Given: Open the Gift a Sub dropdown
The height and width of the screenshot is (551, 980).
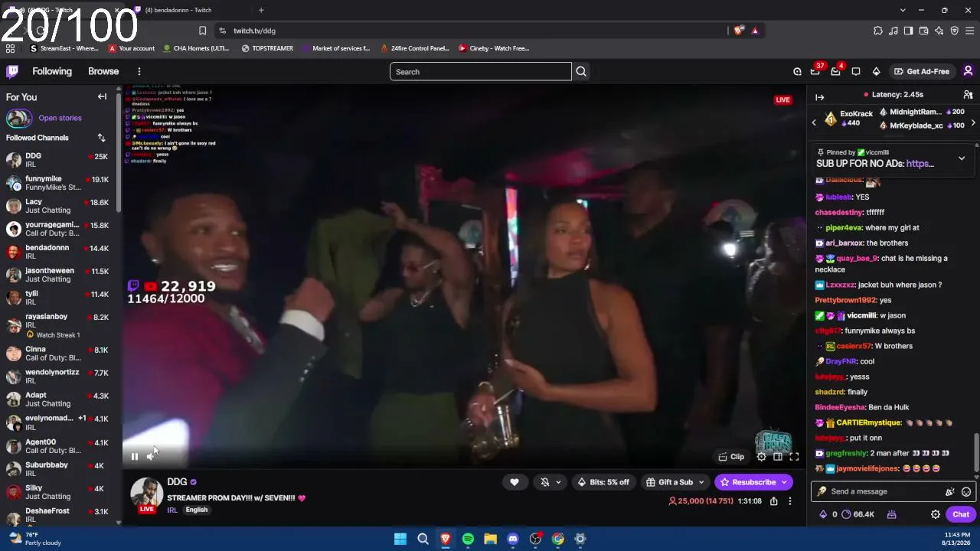Looking at the screenshot, I should (x=675, y=482).
